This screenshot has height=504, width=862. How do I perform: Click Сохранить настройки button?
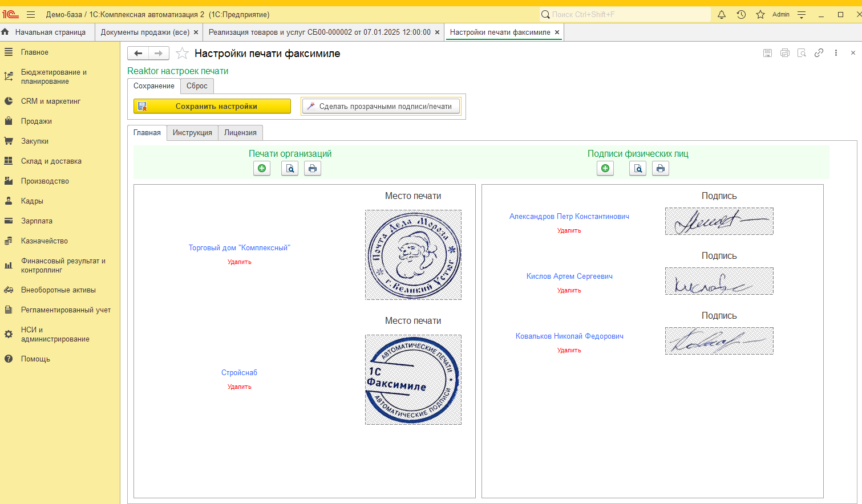click(212, 107)
